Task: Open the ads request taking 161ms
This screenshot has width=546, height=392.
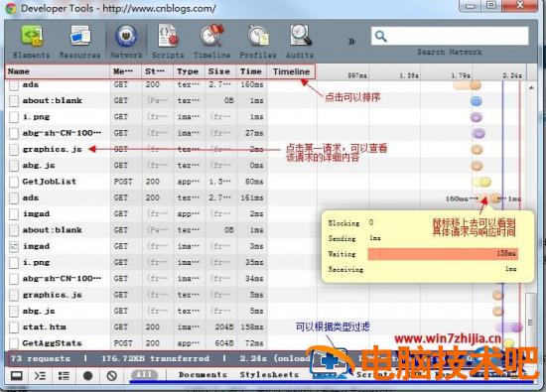Action: (31, 197)
